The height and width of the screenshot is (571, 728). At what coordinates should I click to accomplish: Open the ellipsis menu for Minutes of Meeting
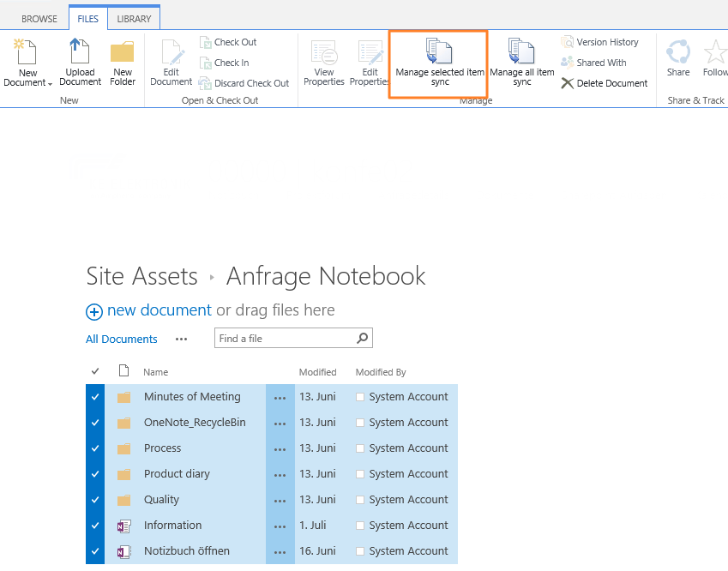coord(280,398)
